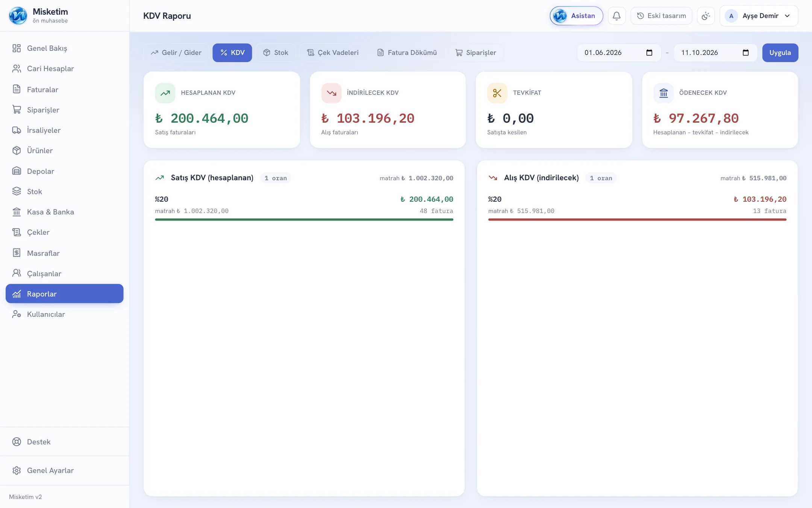This screenshot has height=508, width=812.
Task: Click the Misketim logo icon
Action: [18, 16]
